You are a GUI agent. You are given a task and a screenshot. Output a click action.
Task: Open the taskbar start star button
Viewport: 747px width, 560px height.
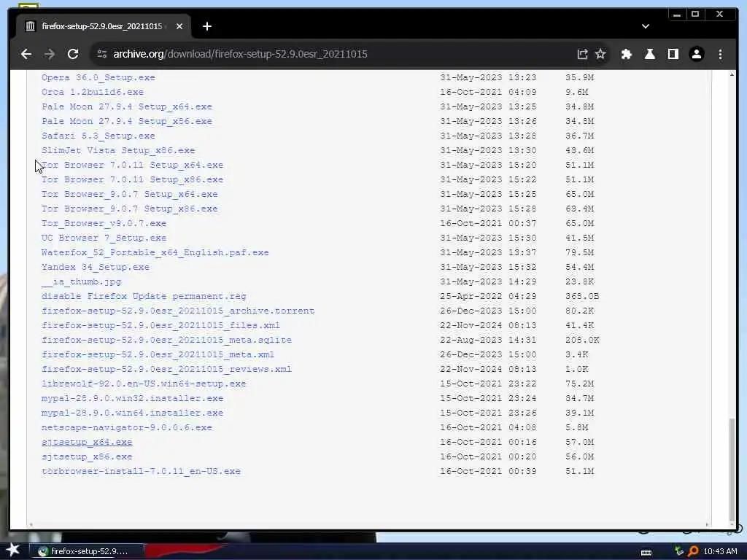pyautogui.click(x=12, y=551)
